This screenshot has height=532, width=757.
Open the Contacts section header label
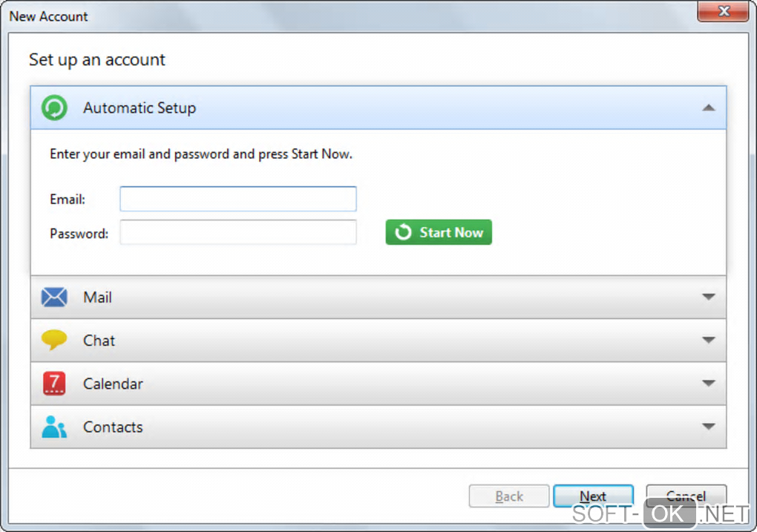point(113,427)
